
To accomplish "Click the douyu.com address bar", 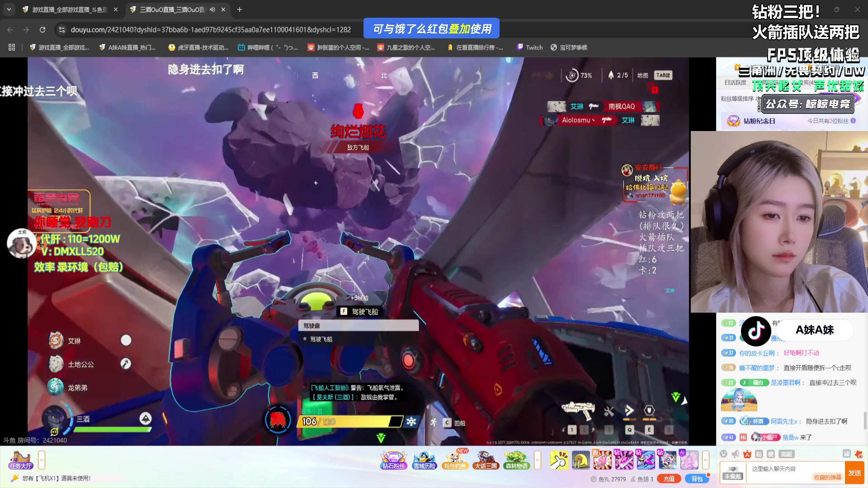I will point(211,30).
